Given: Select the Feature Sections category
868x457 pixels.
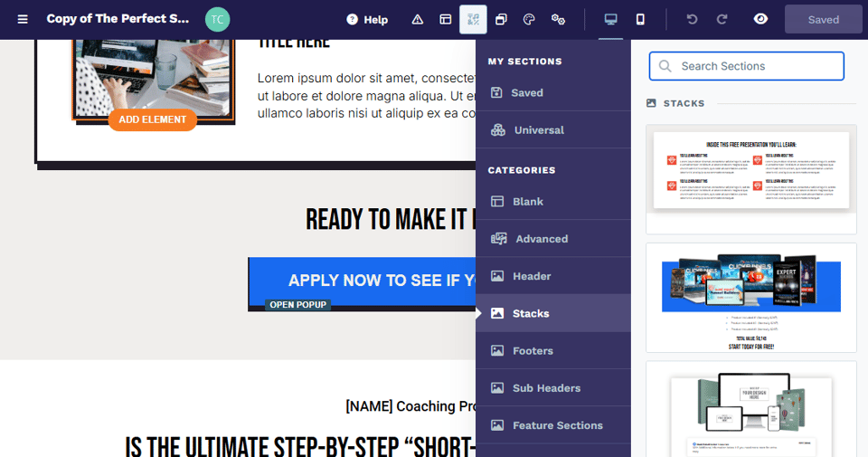Looking at the screenshot, I should 553,424.
